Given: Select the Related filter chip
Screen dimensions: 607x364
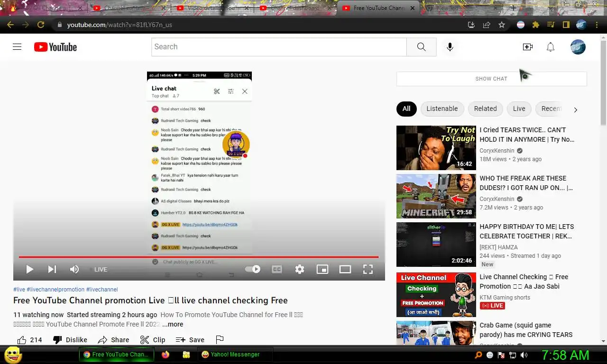Looking at the screenshot, I should point(485,109).
